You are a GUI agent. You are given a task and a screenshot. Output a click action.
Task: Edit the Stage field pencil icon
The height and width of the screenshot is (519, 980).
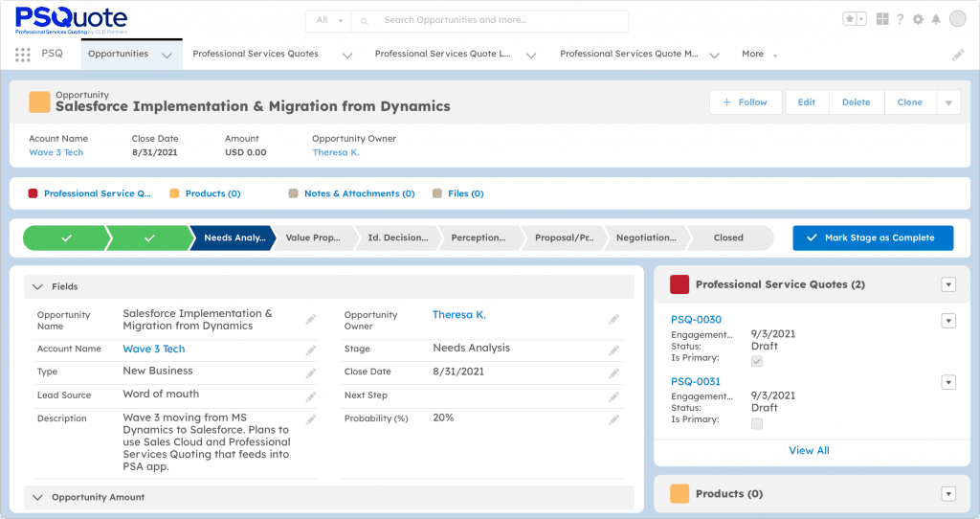click(x=613, y=350)
